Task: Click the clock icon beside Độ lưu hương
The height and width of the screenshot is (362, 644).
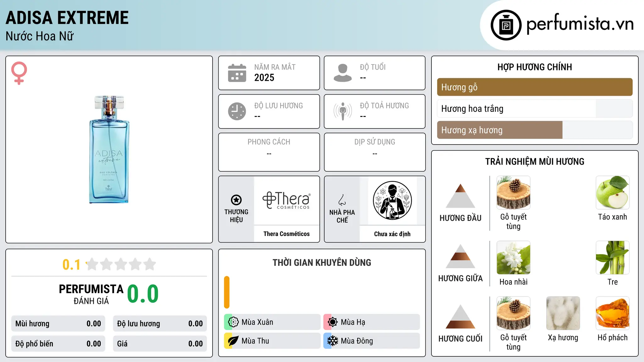Action: point(237,111)
